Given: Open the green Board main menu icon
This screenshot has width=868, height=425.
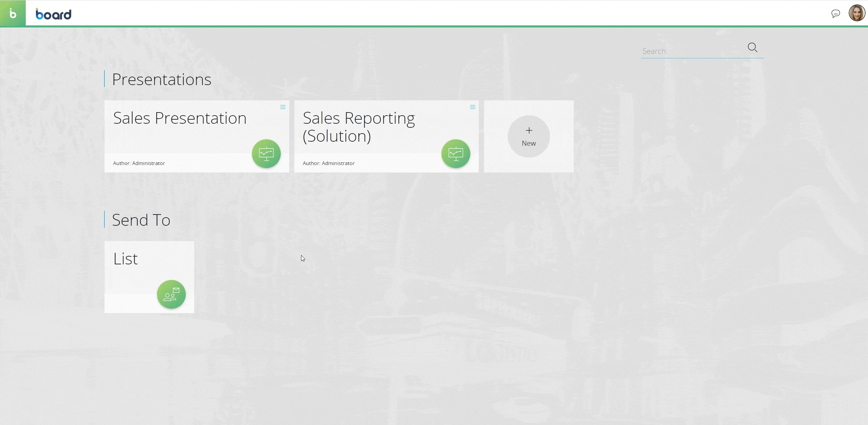Looking at the screenshot, I should click(13, 13).
